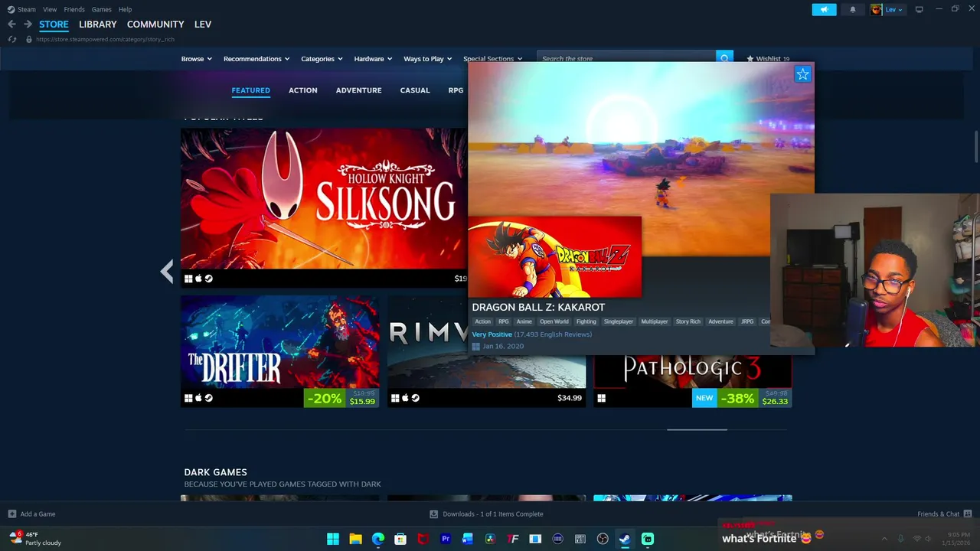Reload the store page
980x551 pixels.
tap(11, 39)
